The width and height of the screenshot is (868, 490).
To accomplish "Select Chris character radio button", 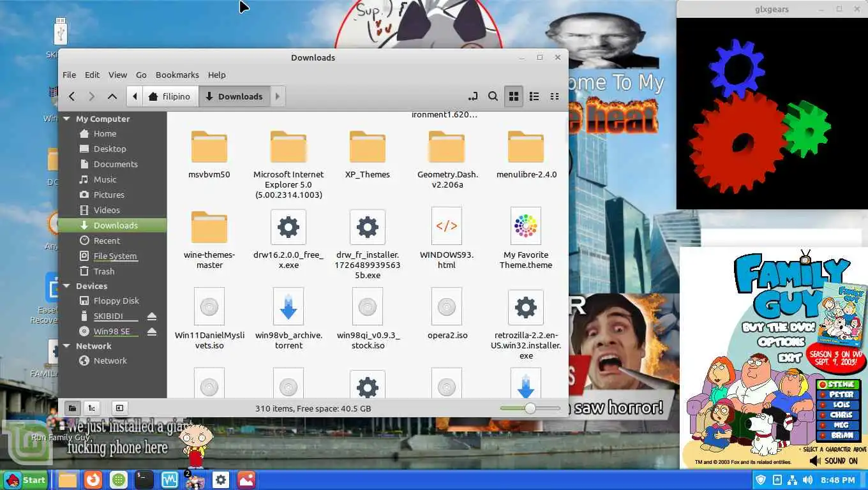I will coord(823,415).
